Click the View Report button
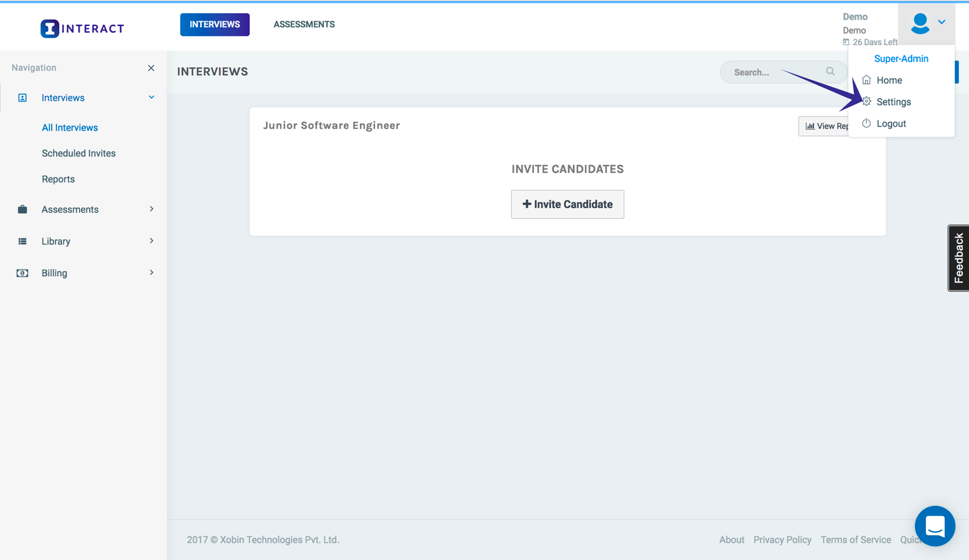The image size is (969, 560). pos(823,126)
